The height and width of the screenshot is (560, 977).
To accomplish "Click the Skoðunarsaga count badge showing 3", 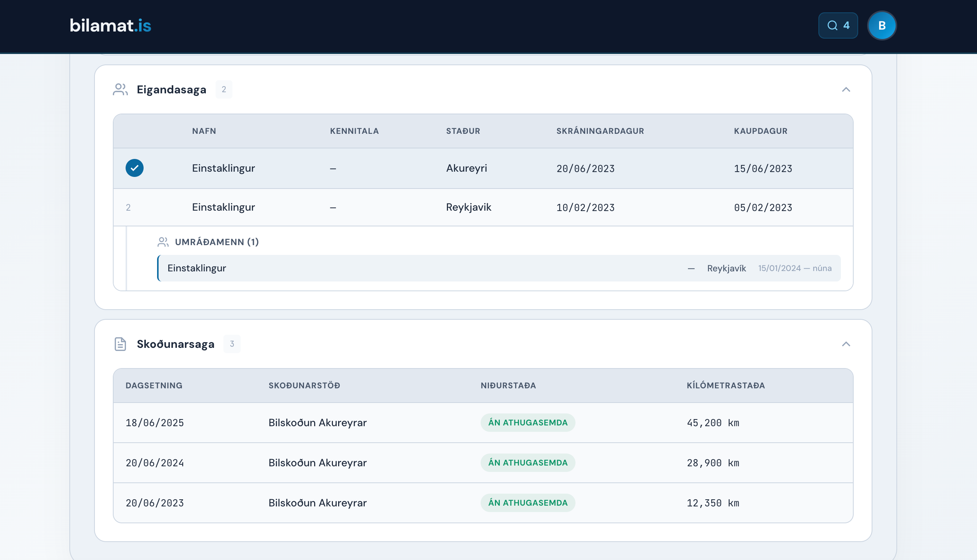I will [x=232, y=344].
